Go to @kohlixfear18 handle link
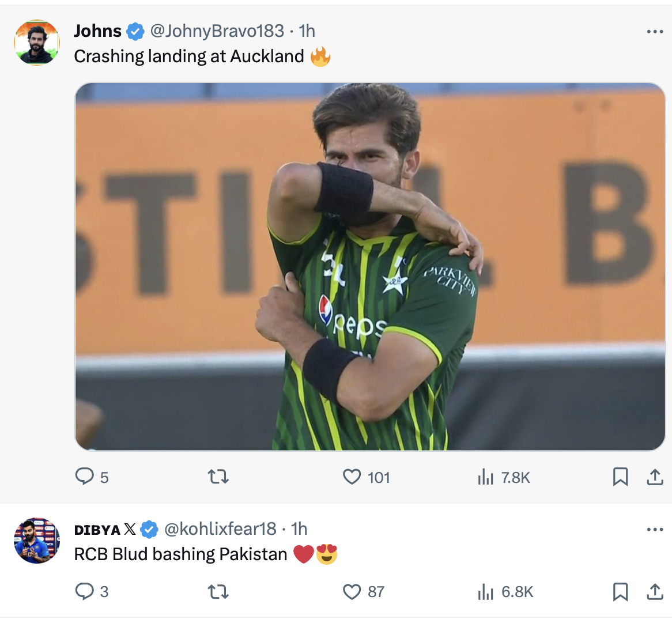The width and height of the screenshot is (672, 627). (220, 529)
